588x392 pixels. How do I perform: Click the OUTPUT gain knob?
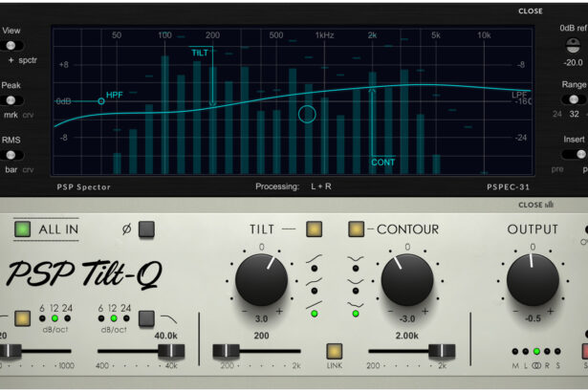[533, 280]
